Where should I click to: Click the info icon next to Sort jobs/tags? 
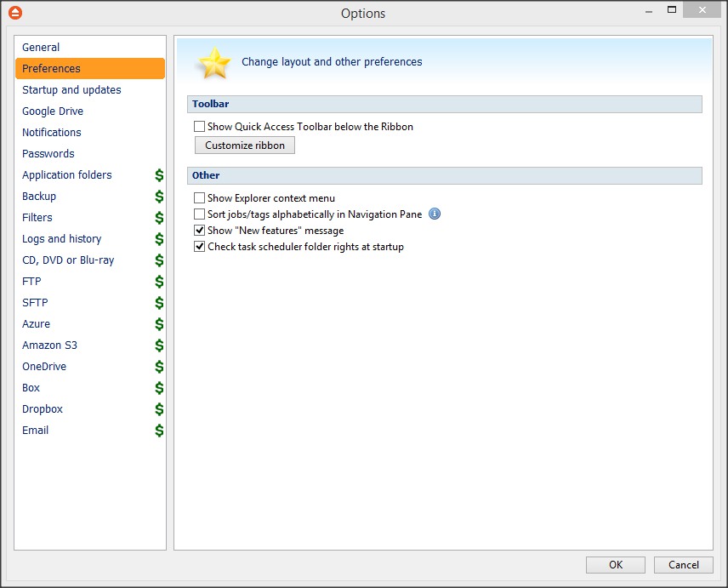pyautogui.click(x=435, y=214)
